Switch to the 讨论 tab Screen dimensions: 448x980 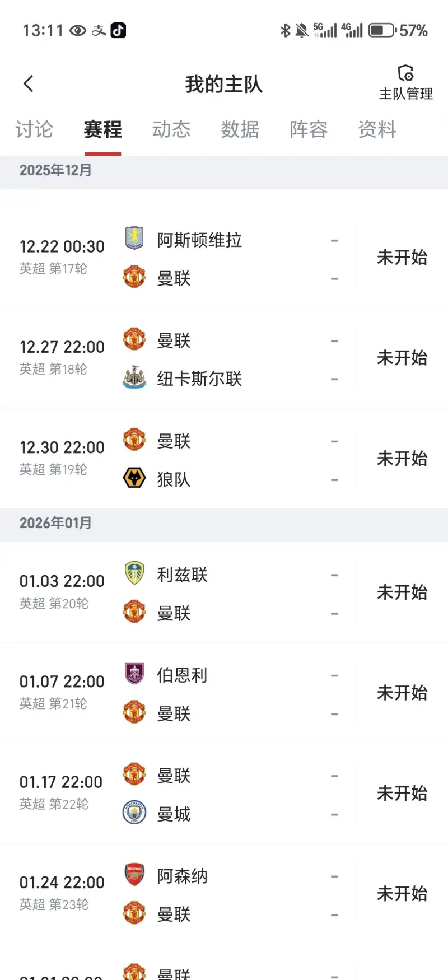(34, 130)
